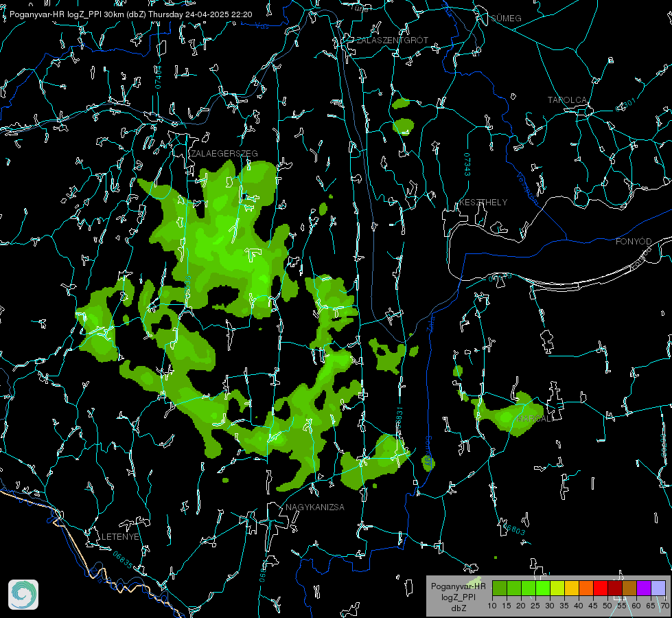Click the MARCALI city label
The width and height of the screenshot is (672, 618).
535,419
